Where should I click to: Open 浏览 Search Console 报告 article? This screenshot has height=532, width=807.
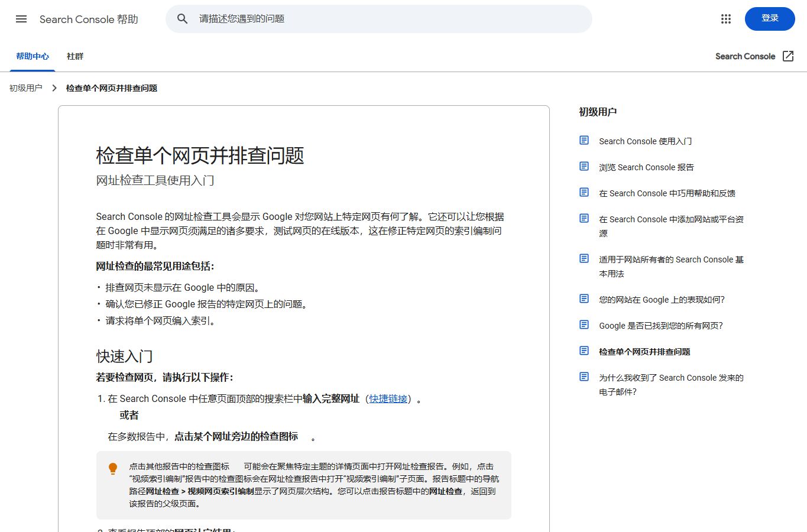(646, 167)
